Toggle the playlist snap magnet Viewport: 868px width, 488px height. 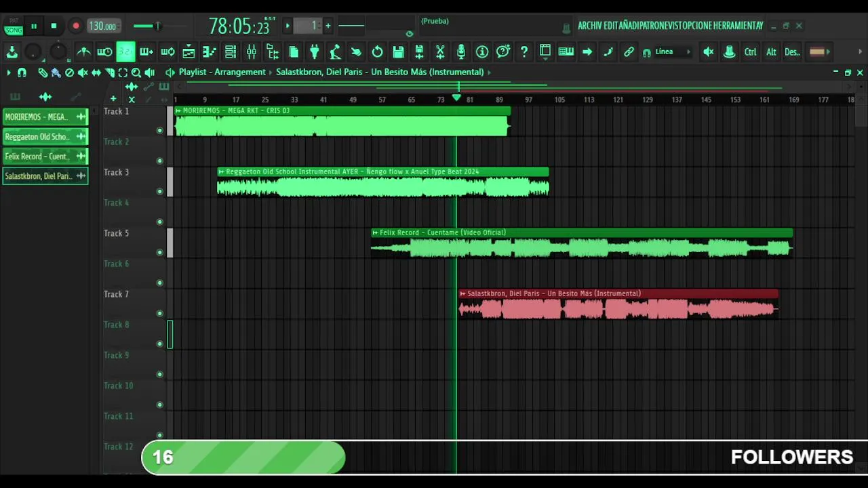pos(22,73)
